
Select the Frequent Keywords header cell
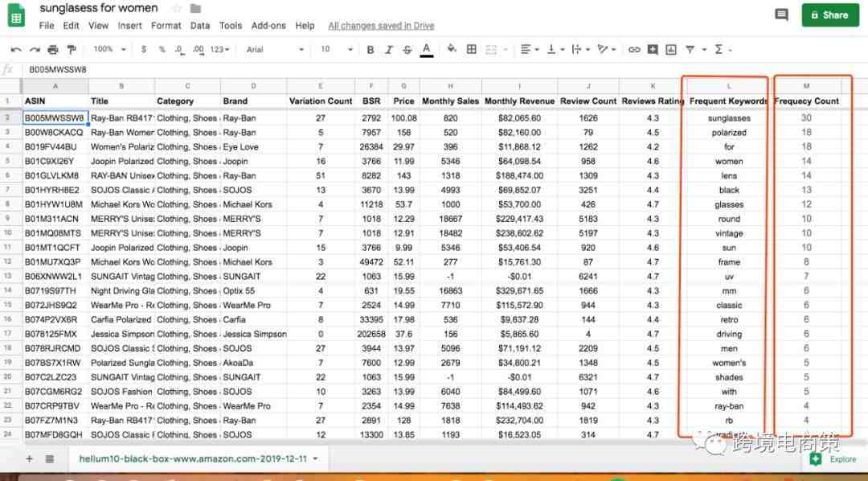(x=728, y=101)
